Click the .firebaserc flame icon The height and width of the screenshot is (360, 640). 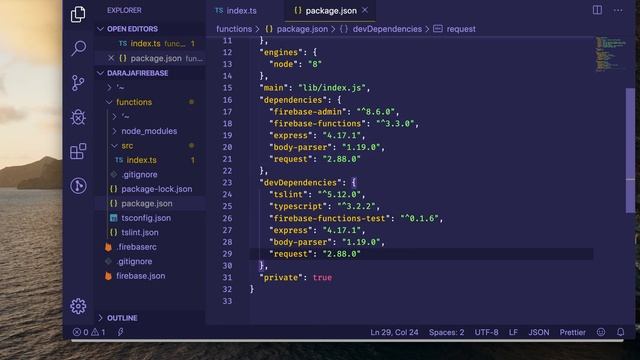(108, 247)
